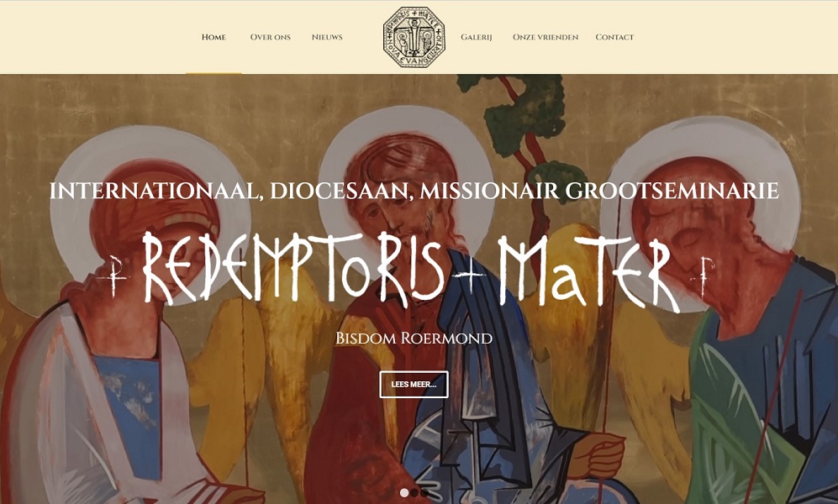Open the Contact page
The width and height of the screenshot is (838, 504).
coord(614,37)
